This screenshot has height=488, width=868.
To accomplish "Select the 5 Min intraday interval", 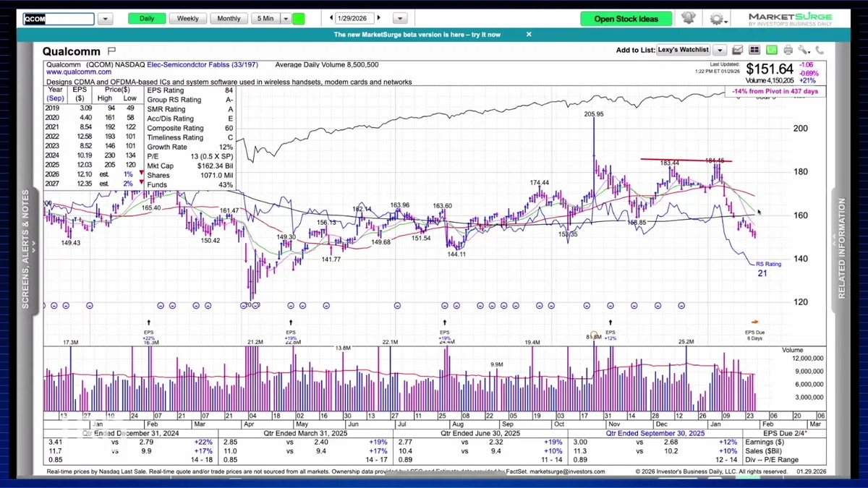I will pyautogui.click(x=265, y=19).
